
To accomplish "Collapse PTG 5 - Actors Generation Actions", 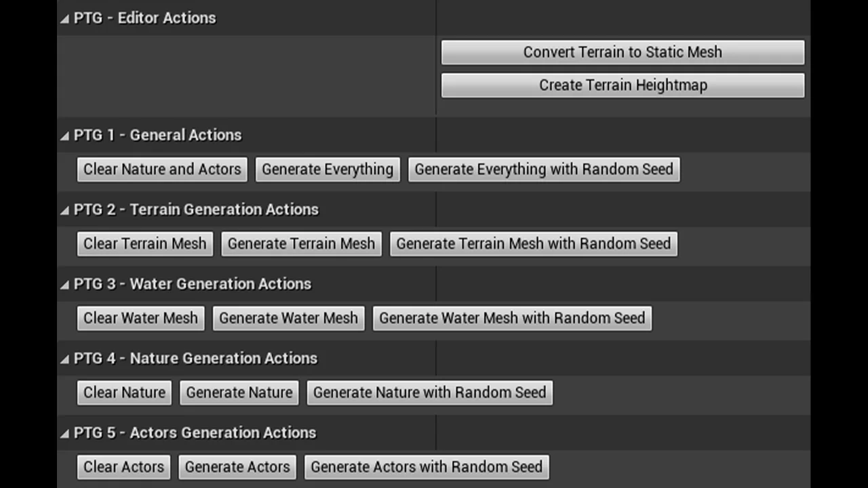I will click(x=64, y=434).
